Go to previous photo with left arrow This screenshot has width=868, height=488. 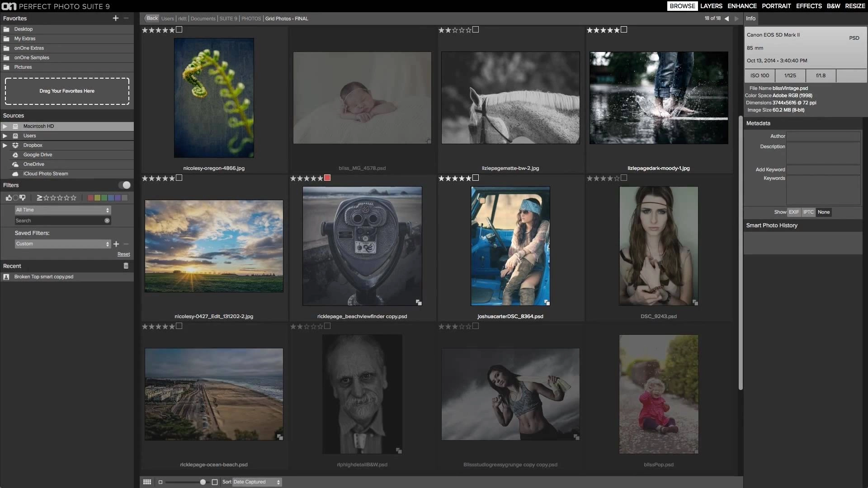click(x=726, y=19)
